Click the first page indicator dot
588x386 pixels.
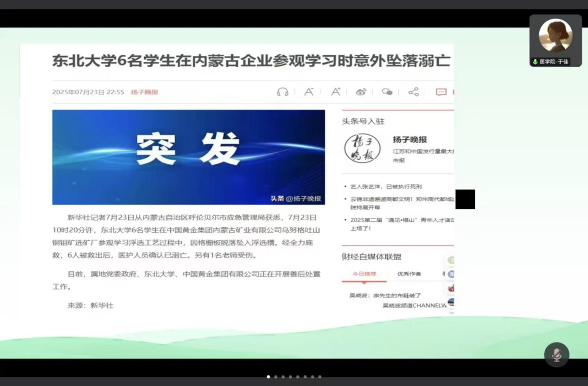pos(268,377)
